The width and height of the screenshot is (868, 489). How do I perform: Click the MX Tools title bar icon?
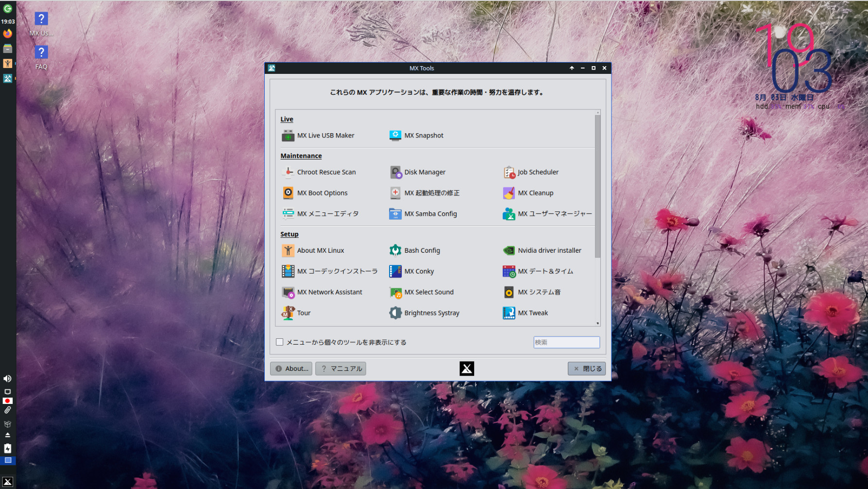[272, 68]
